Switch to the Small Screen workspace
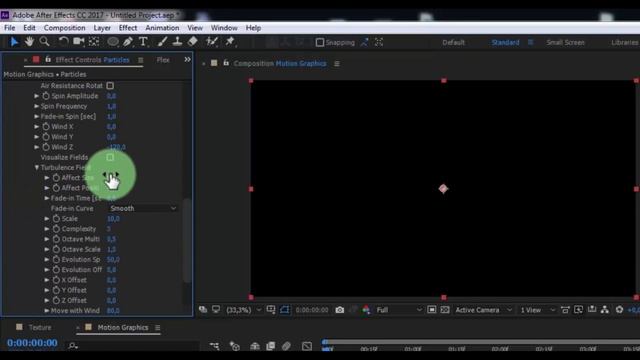This screenshot has width=640, height=360. pos(565,42)
